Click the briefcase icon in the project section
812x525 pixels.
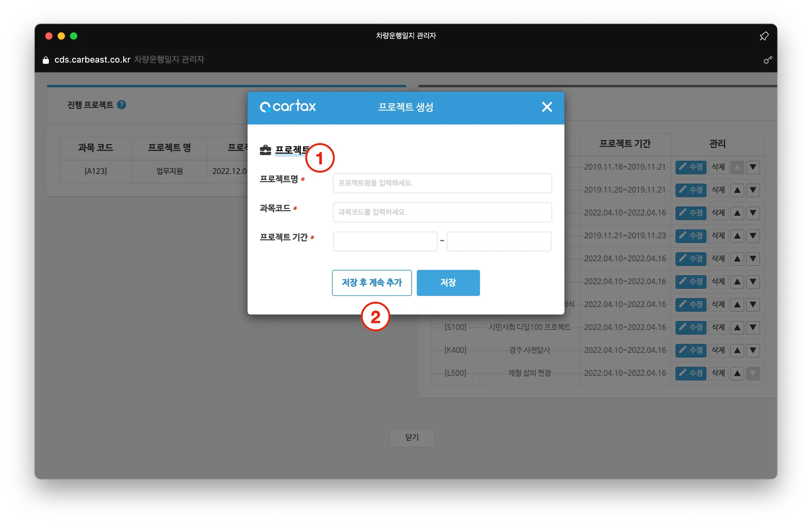[x=265, y=150]
